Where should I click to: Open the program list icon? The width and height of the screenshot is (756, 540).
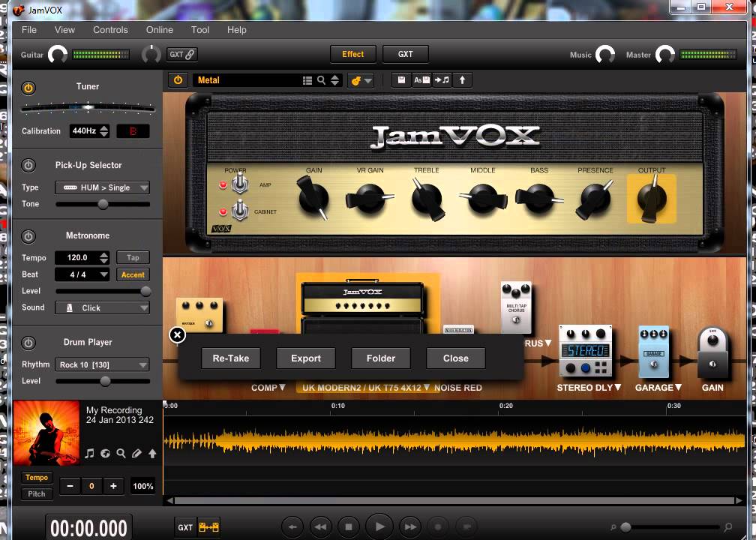click(x=307, y=80)
